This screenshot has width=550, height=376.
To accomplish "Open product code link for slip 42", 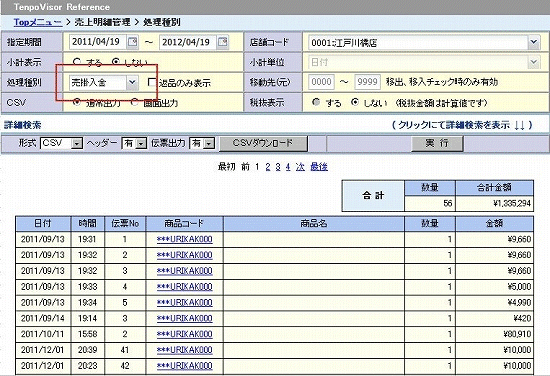I will pos(185,365).
